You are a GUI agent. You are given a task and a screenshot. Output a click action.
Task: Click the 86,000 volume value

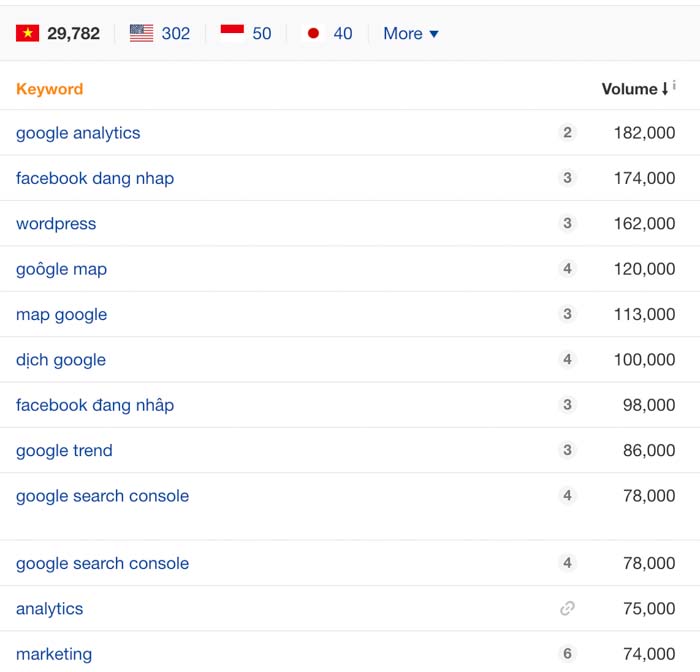coord(649,451)
